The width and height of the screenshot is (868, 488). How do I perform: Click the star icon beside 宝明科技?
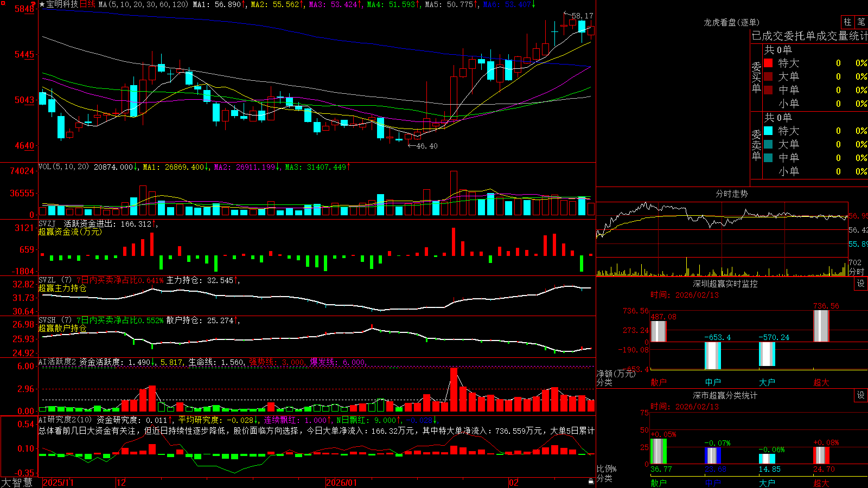click(x=42, y=4)
